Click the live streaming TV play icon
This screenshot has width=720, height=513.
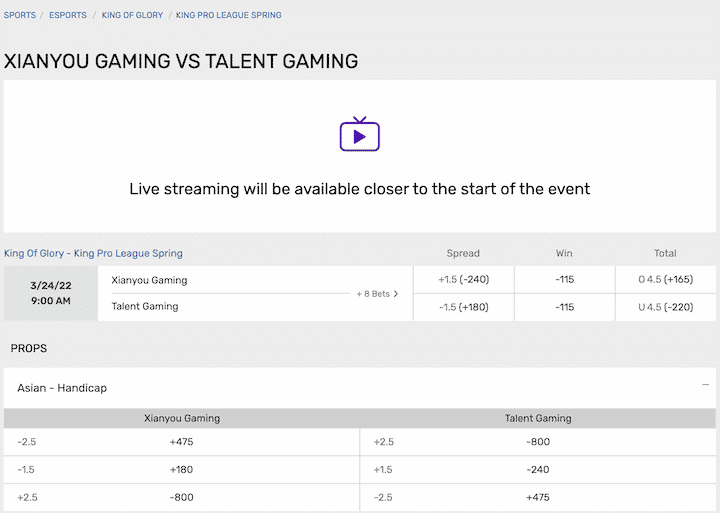pyautogui.click(x=360, y=134)
